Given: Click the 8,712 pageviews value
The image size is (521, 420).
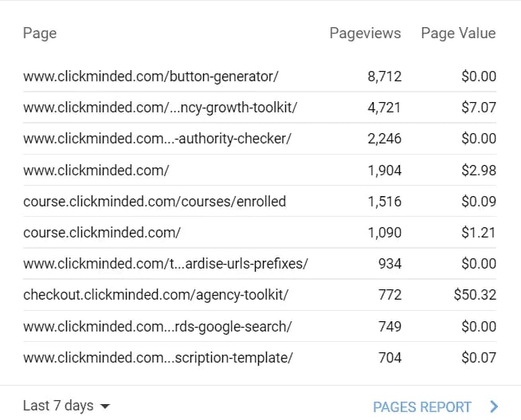Looking at the screenshot, I should [384, 77].
